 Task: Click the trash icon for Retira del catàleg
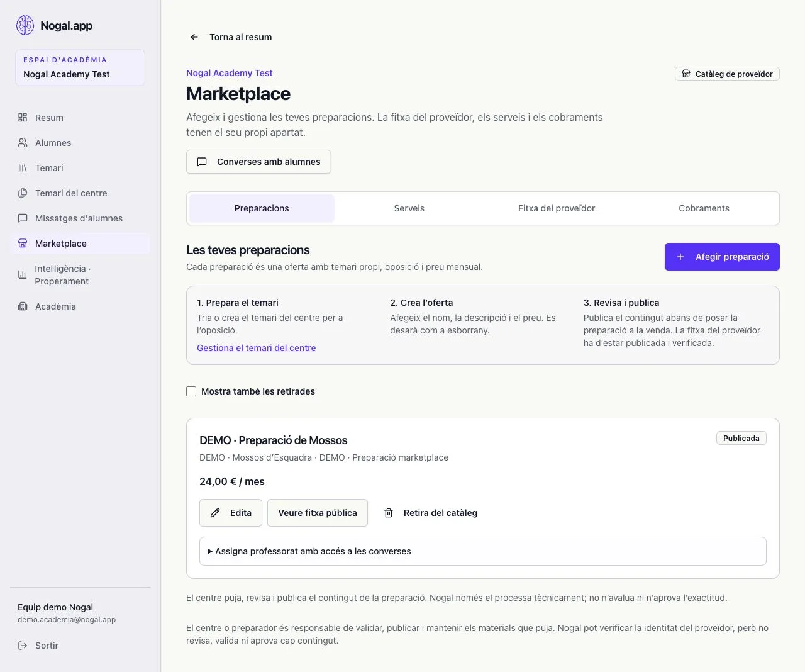pos(389,513)
